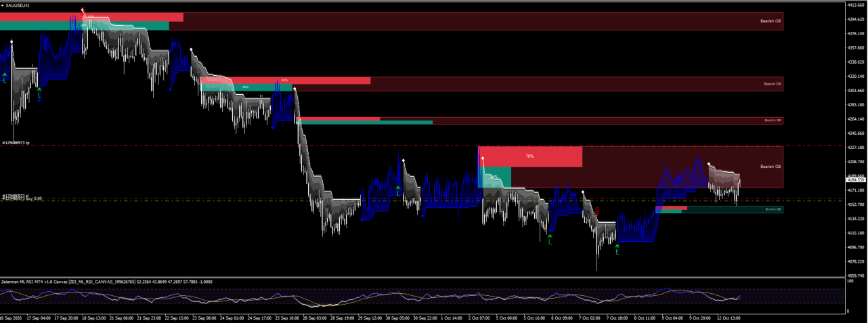The width and height of the screenshot is (868, 323).
Task: Click the #129486973 tp order line label
Action: tap(16, 143)
